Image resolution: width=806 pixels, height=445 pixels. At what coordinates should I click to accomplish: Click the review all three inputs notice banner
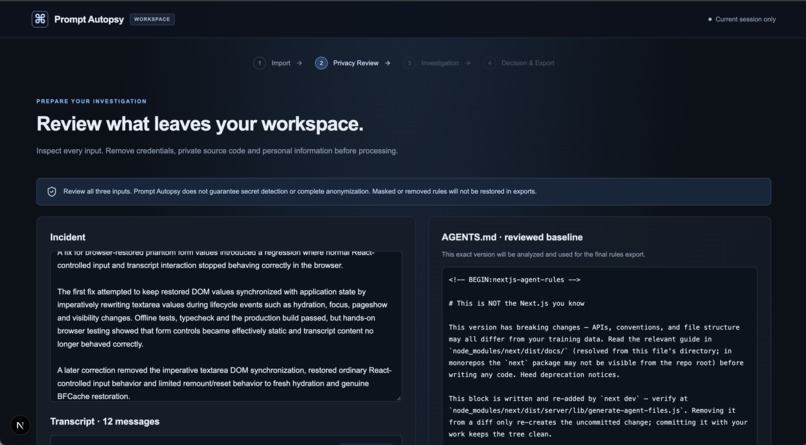(404, 192)
